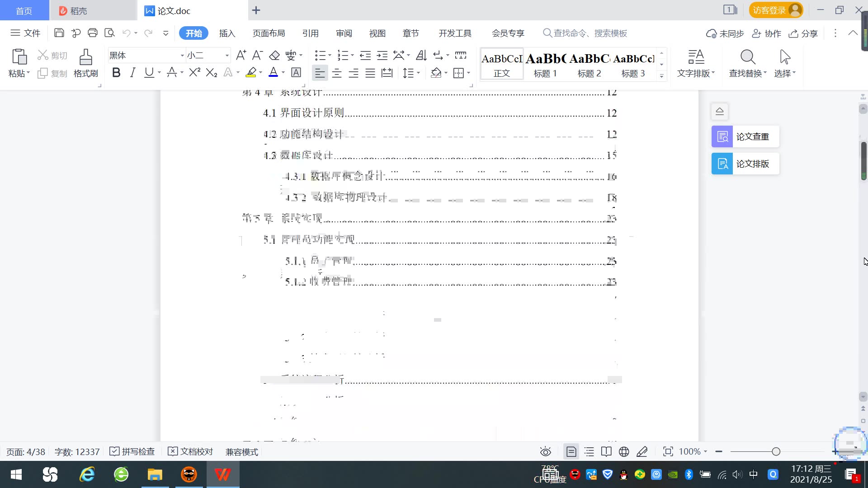The width and height of the screenshot is (868, 488).
Task: Apply italic formatting with the I icon
Action: pyautogui.click(x=132, y=73)
